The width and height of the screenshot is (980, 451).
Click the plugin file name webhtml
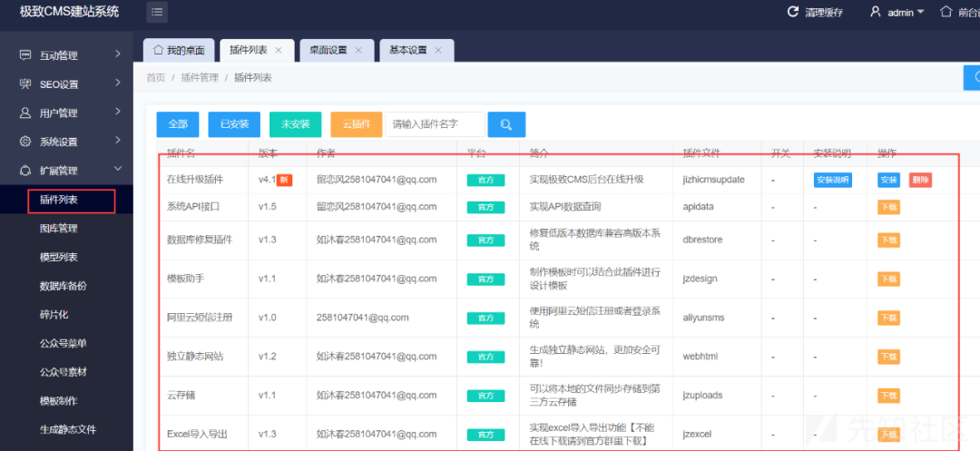(701, 356)
